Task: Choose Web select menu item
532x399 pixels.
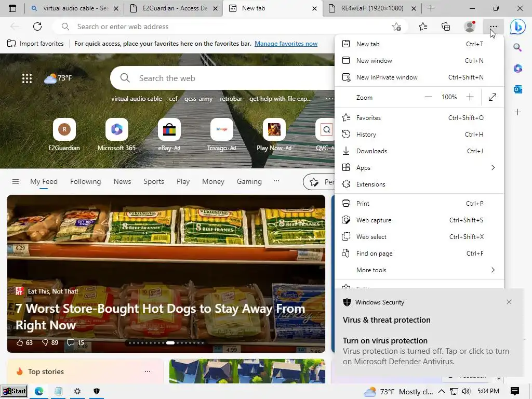Action: (419, 237)
